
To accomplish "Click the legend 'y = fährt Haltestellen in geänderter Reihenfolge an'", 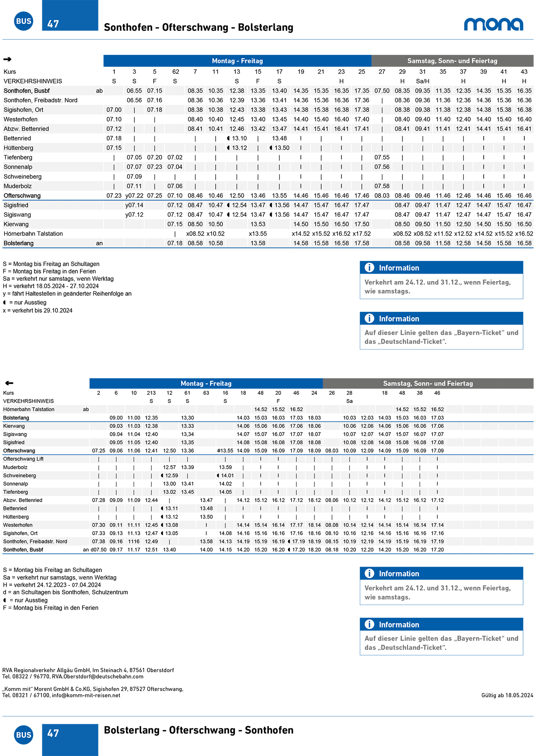I will (x=67, y=294).
